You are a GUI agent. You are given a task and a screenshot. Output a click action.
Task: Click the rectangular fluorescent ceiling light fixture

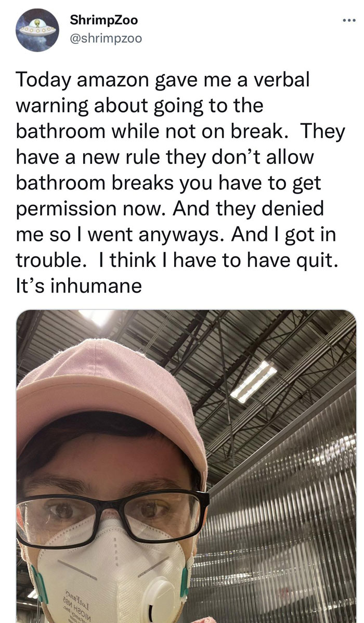253,380
